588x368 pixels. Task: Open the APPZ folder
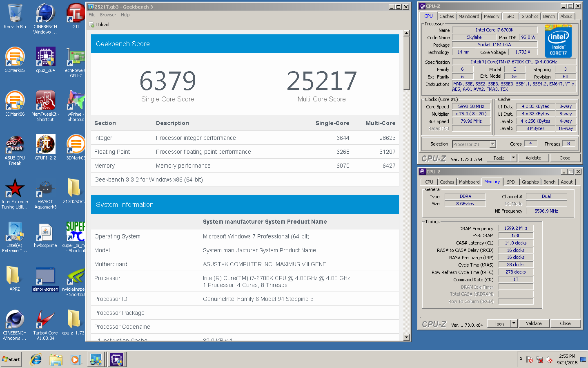[15, 279]
